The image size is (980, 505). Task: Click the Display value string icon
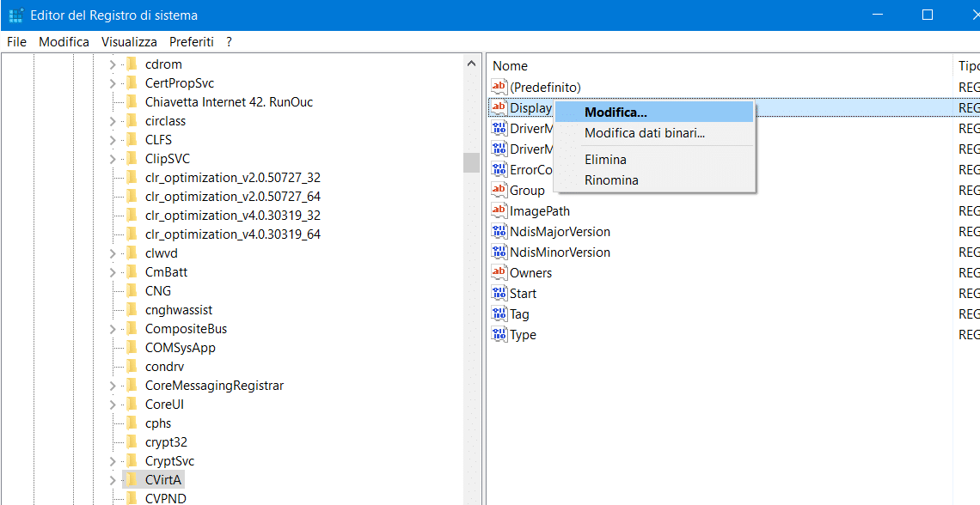pos(499,107)
